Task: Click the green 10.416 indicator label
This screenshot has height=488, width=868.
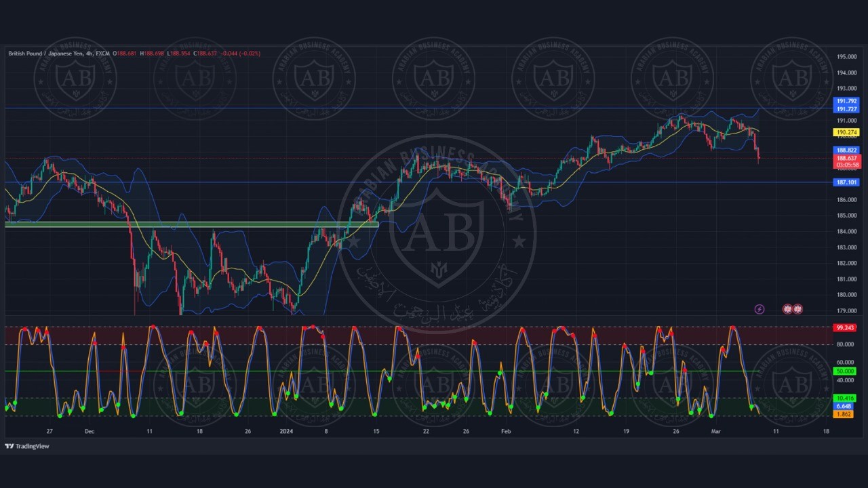Action: coord(844,399)
